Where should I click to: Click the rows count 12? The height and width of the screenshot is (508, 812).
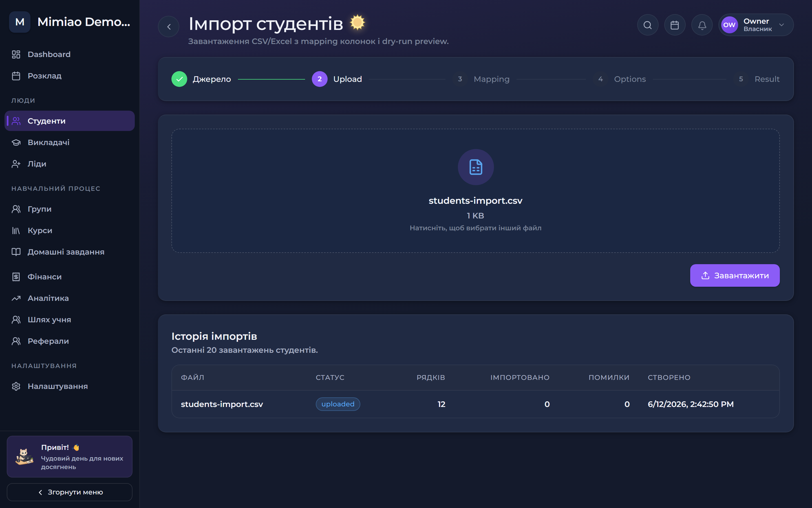[x=441, y=404]
